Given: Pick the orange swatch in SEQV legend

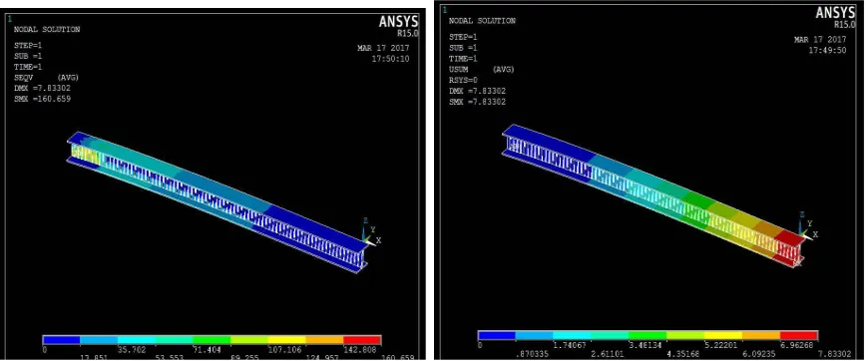Looking at the screenshot, I should tap(324, 339).
